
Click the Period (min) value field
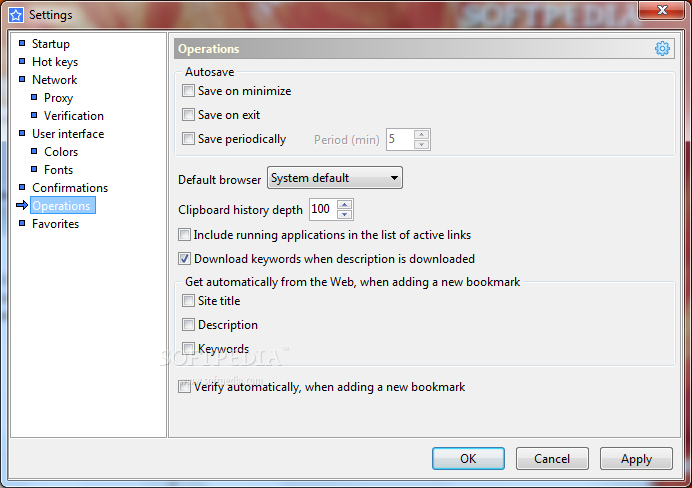tap(400, 139)
